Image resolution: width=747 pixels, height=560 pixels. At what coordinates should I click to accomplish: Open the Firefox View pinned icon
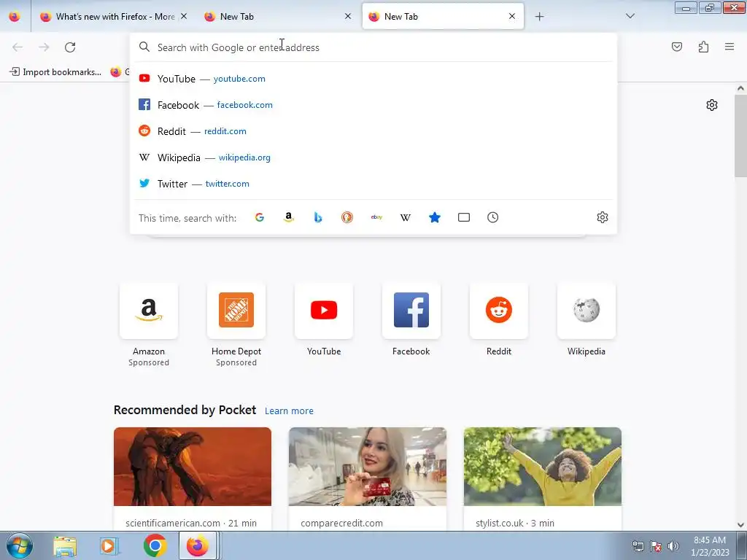pyautogui.click(x=15, y=16)
